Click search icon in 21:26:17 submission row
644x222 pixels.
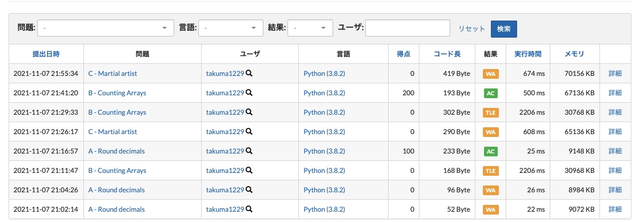tap(249, 132)
